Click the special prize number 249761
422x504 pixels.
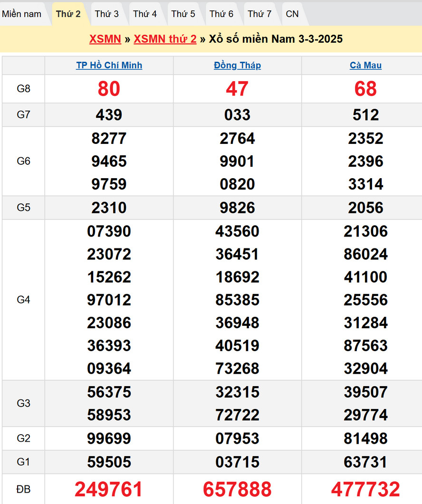[x=109, y=489]
